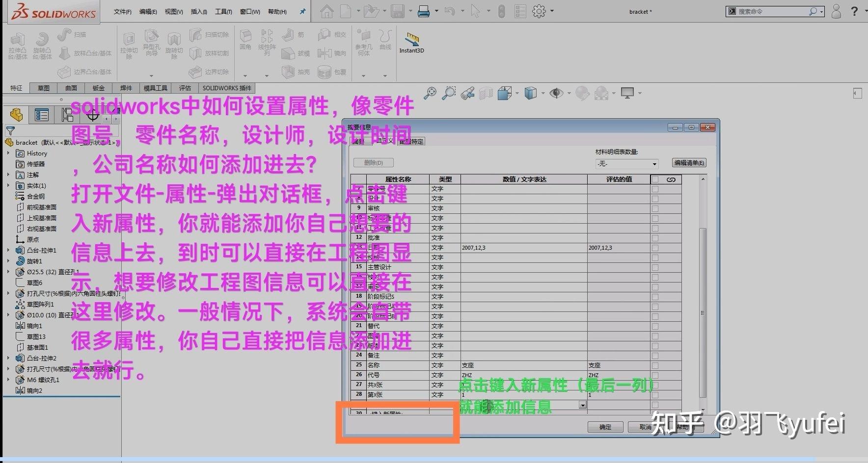Click the Print icon
Viewport: 868px width, 463px height.
[x=423, y=11]
